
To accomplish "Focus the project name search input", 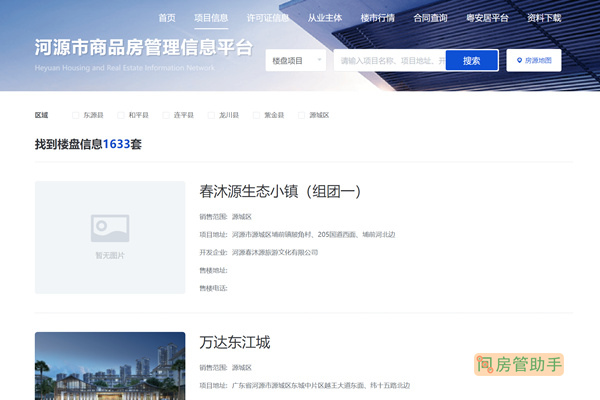I will [390, 60].
